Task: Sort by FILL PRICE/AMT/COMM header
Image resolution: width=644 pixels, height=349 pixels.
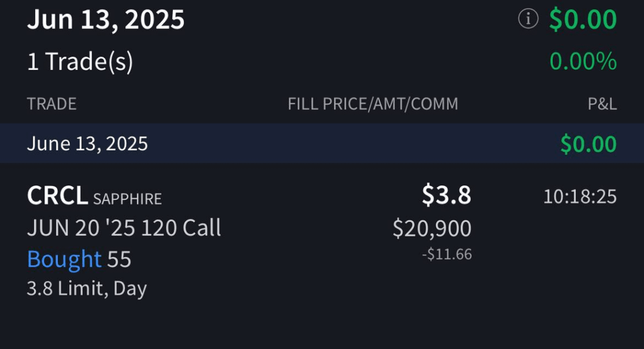Action: (373, 104)
